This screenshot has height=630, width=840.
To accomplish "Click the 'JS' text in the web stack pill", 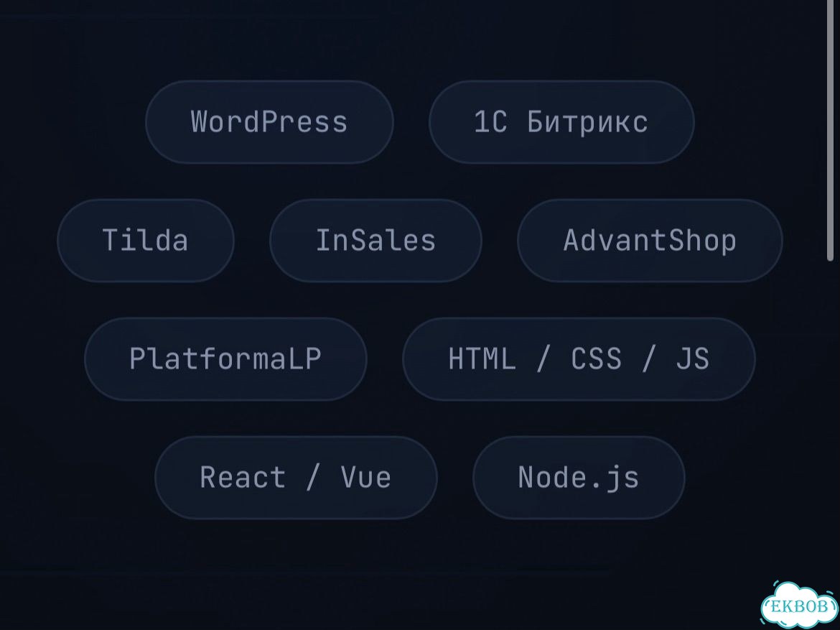I will 693,358.
